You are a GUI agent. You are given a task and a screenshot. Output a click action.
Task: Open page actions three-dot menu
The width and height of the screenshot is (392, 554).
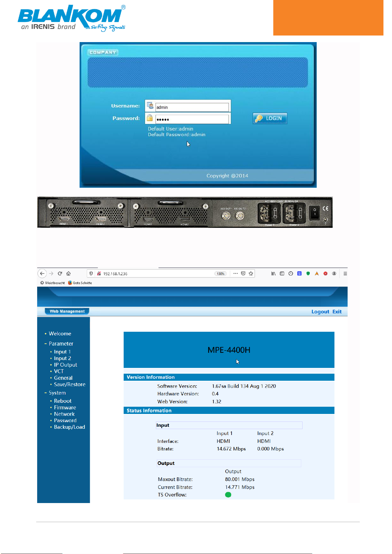point(235,274)
